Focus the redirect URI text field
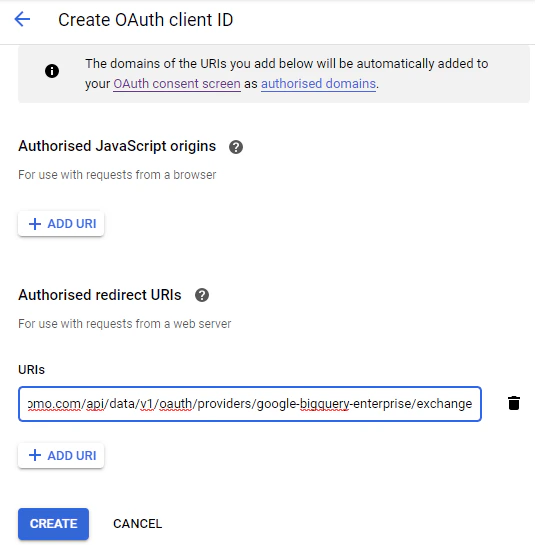Image resolution: width=554 pixels, height=545 pixels. coord(250,404)
